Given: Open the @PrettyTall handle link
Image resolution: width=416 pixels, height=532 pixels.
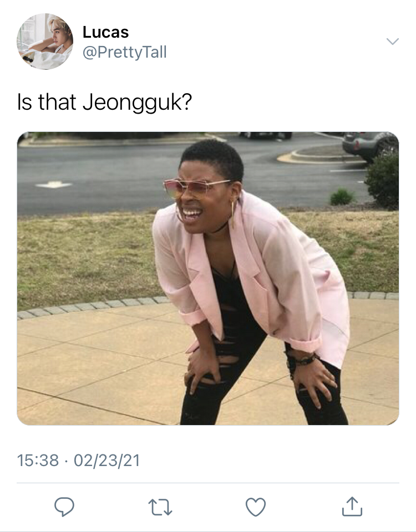Looking at the screenshot, I should pos(125,52).
